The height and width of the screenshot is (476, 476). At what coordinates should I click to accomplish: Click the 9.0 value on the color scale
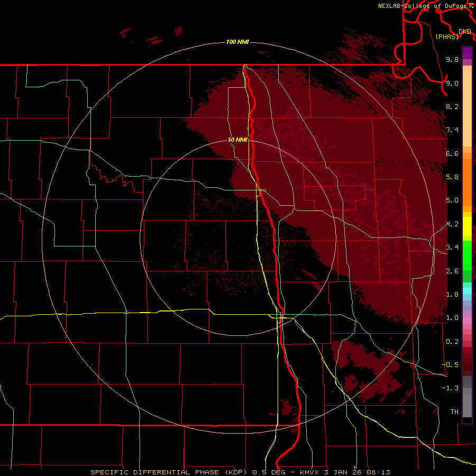tap(452, 83)
